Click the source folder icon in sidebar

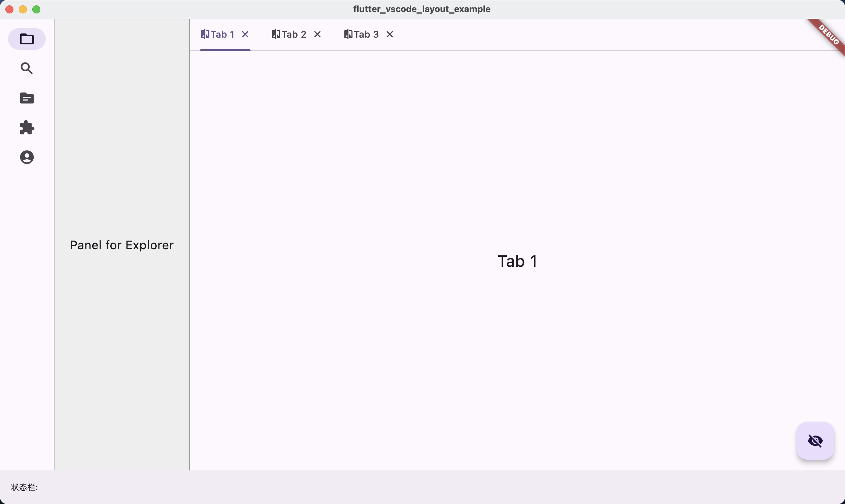click(x=27, y=98)
